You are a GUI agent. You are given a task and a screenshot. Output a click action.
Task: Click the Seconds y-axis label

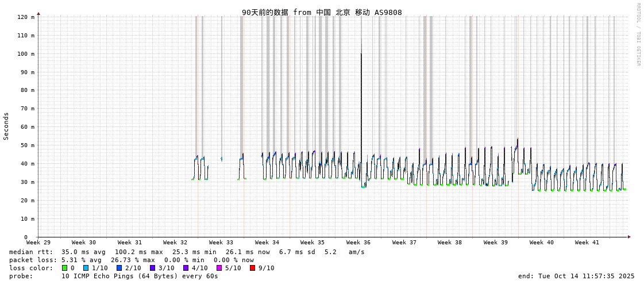pos(6,126)
